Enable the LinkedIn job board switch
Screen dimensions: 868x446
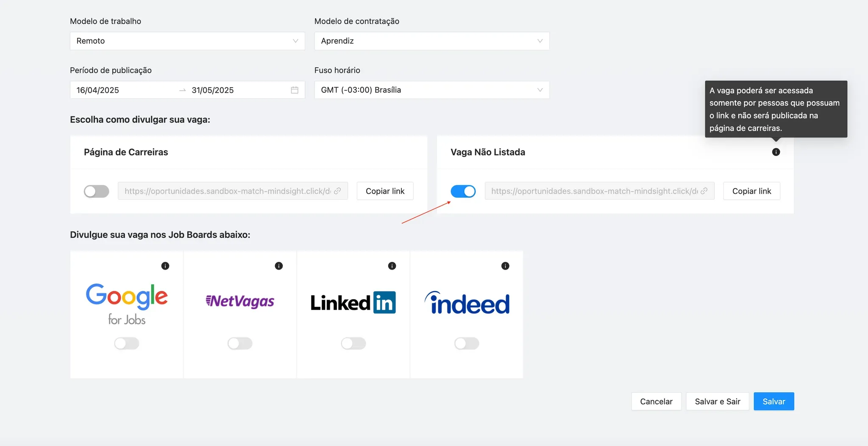pyautogui.click(x=353, y=343)
